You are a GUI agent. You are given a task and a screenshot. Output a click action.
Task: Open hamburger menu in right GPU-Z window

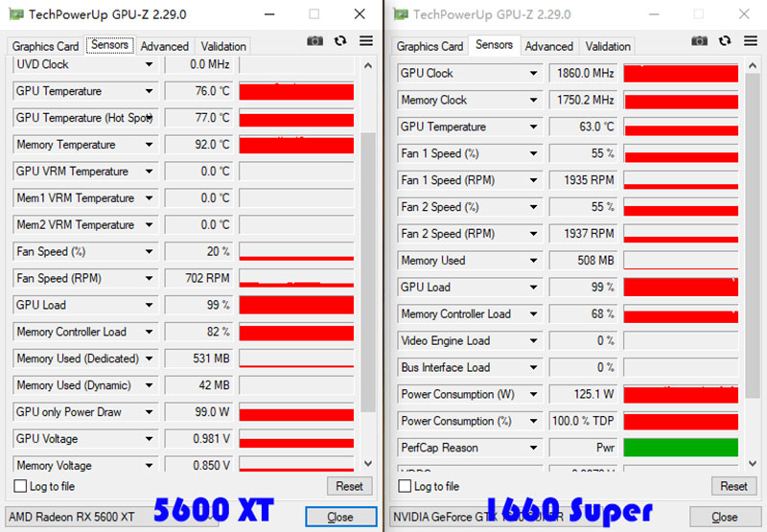(x=751, y=40)
